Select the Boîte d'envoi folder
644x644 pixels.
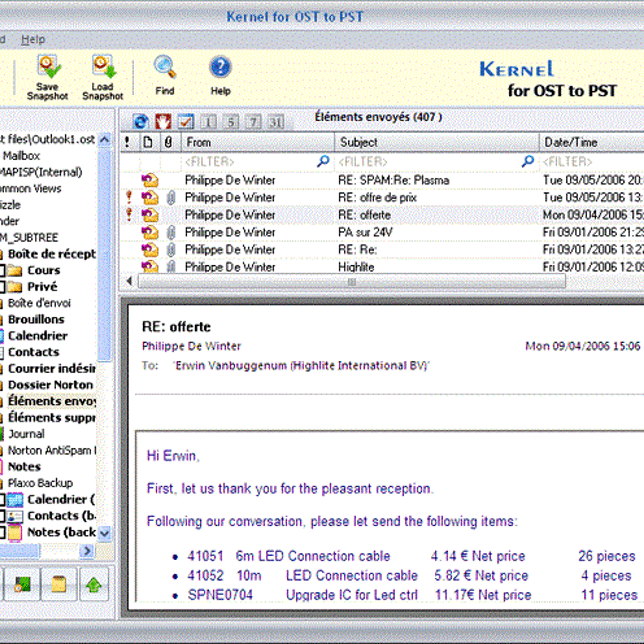coord(39,303)
